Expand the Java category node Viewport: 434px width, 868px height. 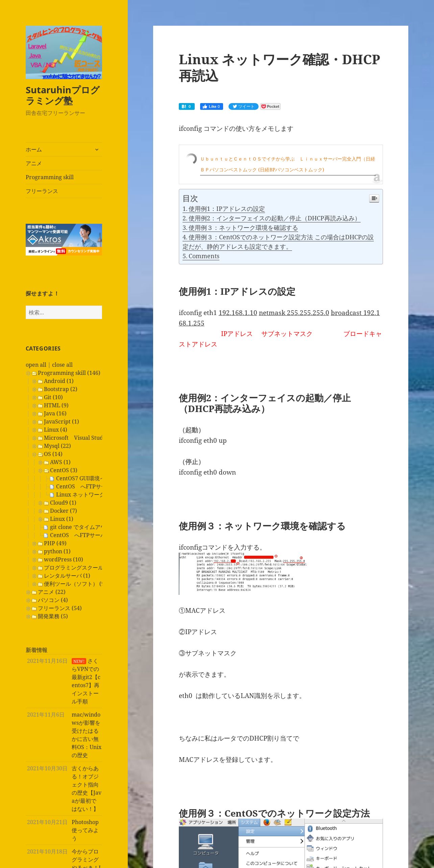pos(34,414)
